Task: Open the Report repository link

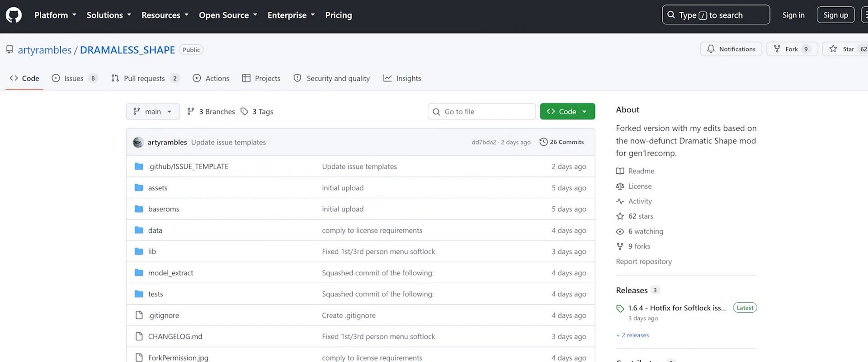Action: (x=644, y=262)
